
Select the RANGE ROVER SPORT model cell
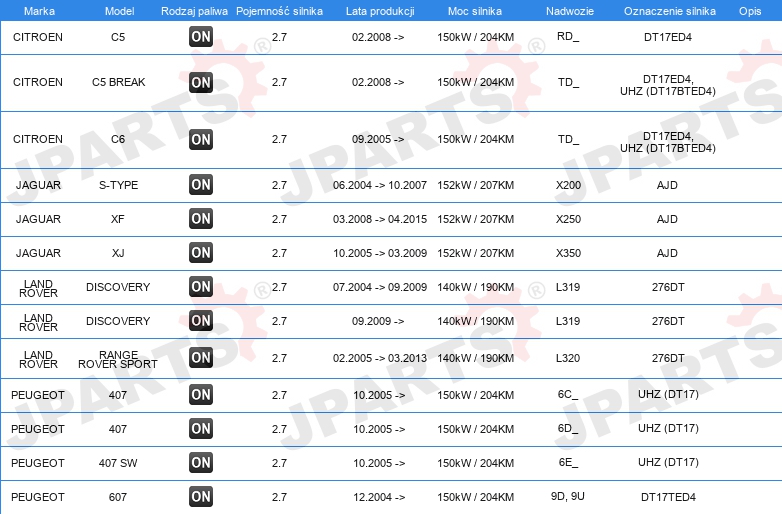click(118, 359)
